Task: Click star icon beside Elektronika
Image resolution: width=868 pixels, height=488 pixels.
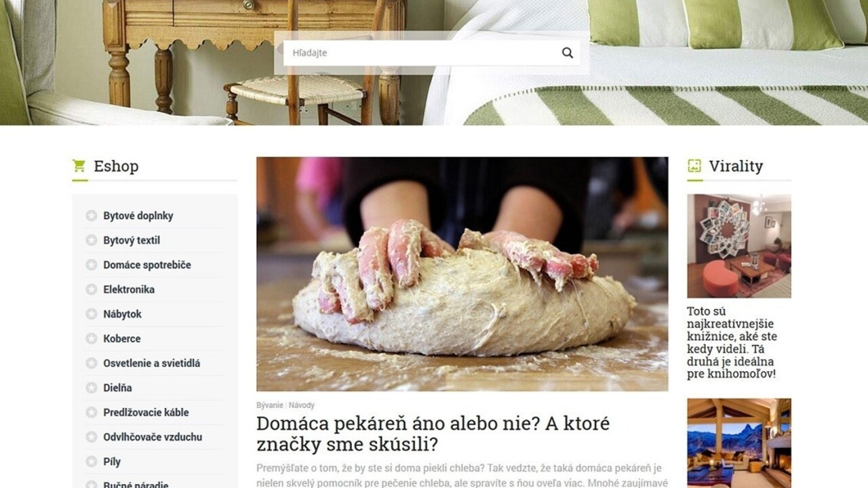Action: pyautogui.click(x=92, y=289)
